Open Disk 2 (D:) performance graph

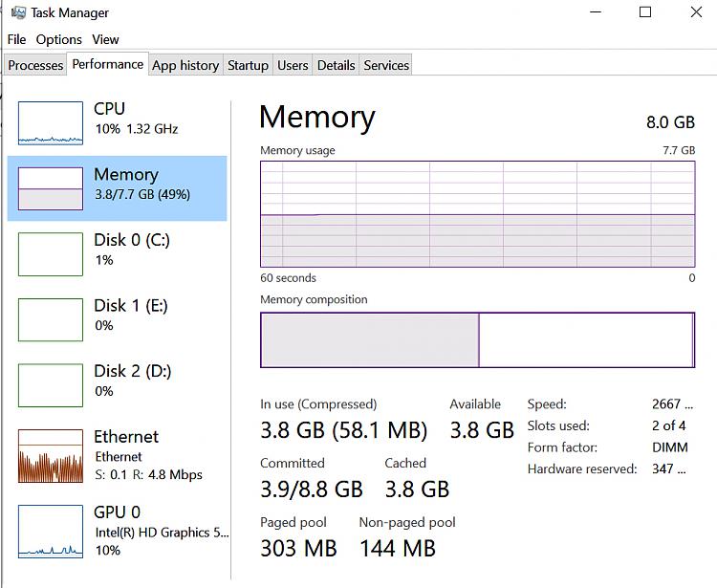coord(51,385)
